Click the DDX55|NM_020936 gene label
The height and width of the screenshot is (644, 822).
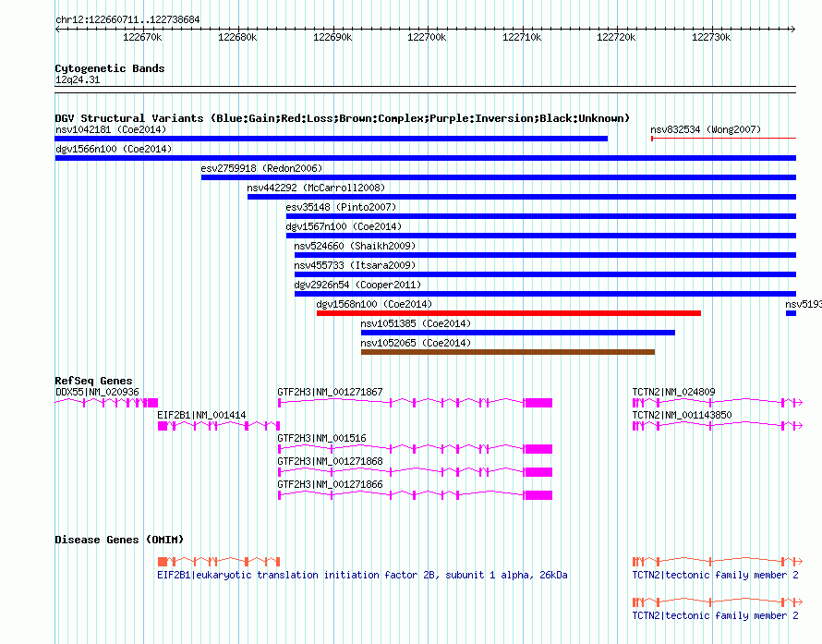[x=97, y=392]
